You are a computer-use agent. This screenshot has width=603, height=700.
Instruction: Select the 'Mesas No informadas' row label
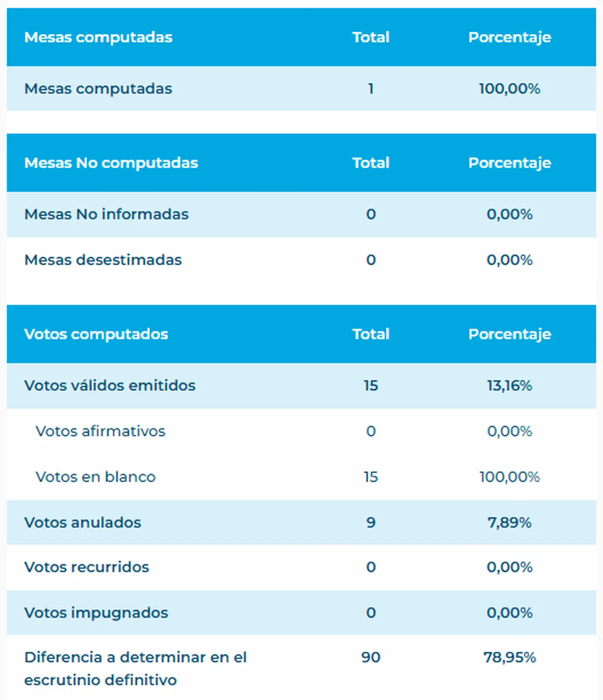tap(106, 215)
